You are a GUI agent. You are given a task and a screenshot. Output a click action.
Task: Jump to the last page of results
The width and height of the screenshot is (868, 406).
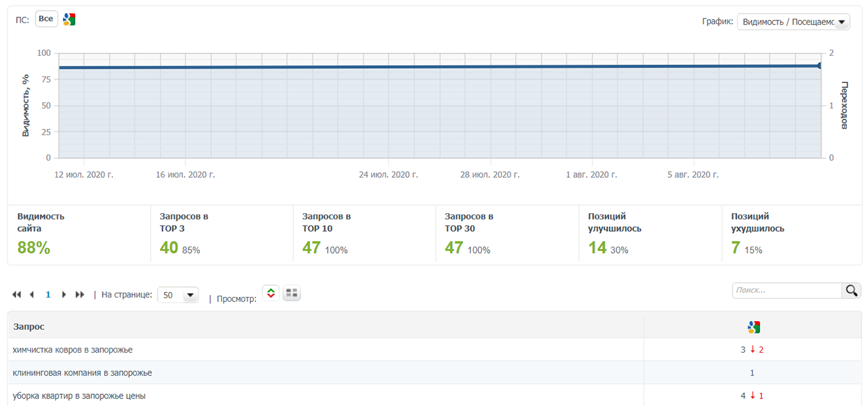80,295
